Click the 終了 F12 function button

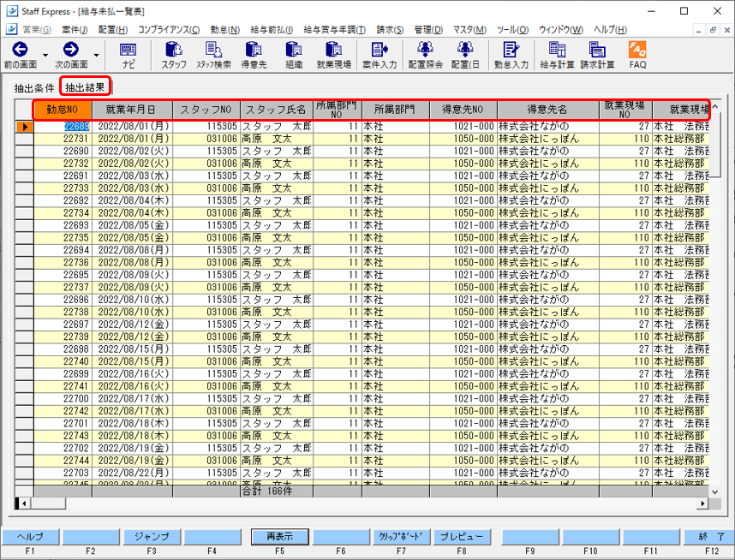click(x=709, y=537)
